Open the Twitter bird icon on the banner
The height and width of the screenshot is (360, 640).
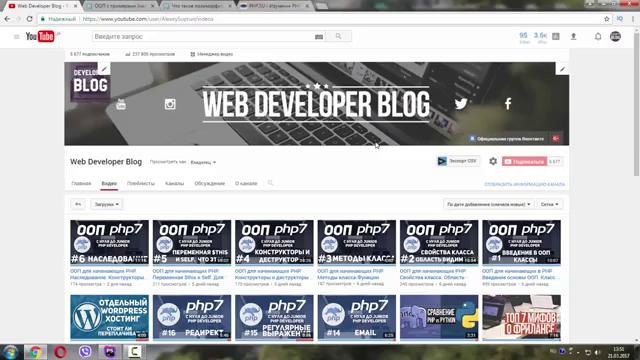(461, 104)
